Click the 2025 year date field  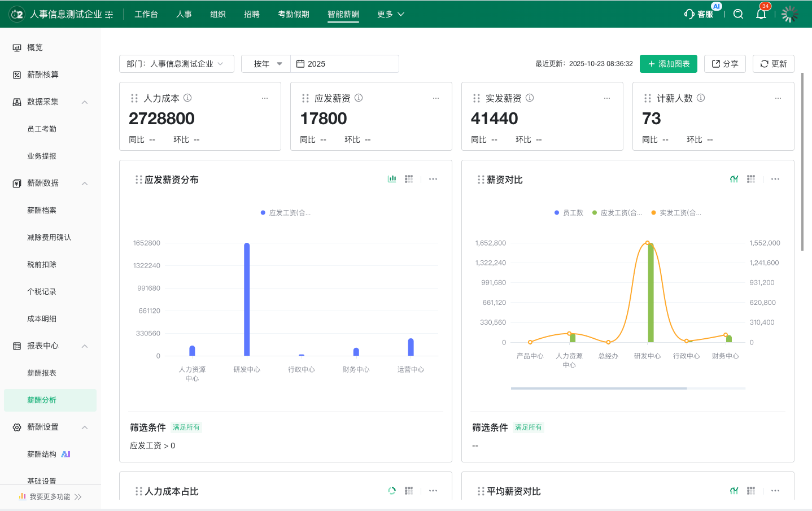pos(344,64)
